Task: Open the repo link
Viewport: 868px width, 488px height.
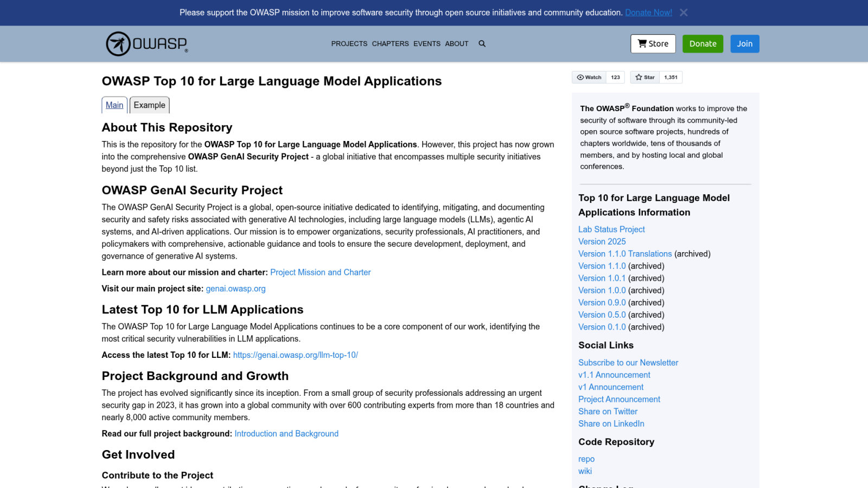Action: [x=586, y=459]
